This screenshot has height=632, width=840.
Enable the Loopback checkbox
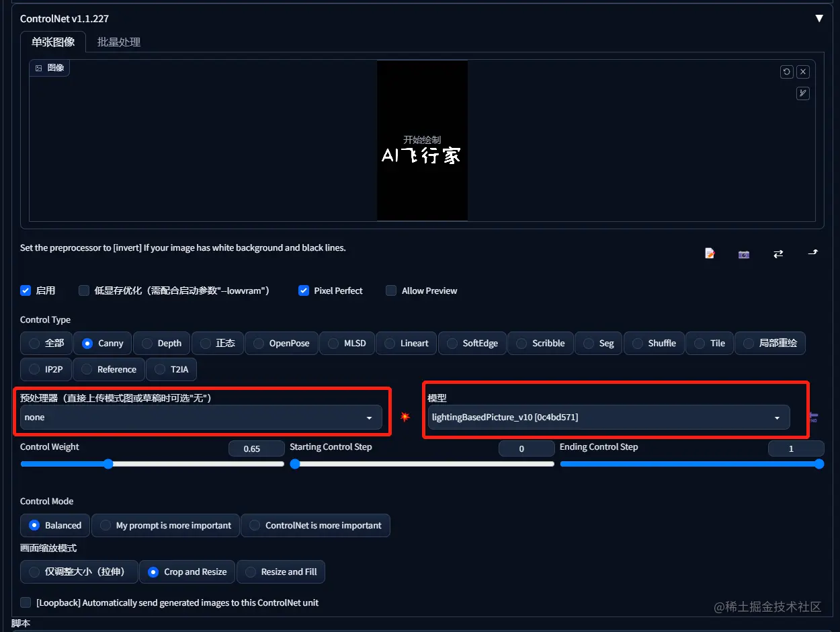point(26,602)
